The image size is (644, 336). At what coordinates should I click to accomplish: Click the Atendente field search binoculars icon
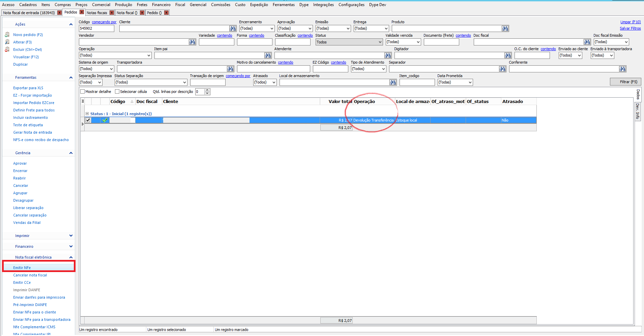(388, 56)
